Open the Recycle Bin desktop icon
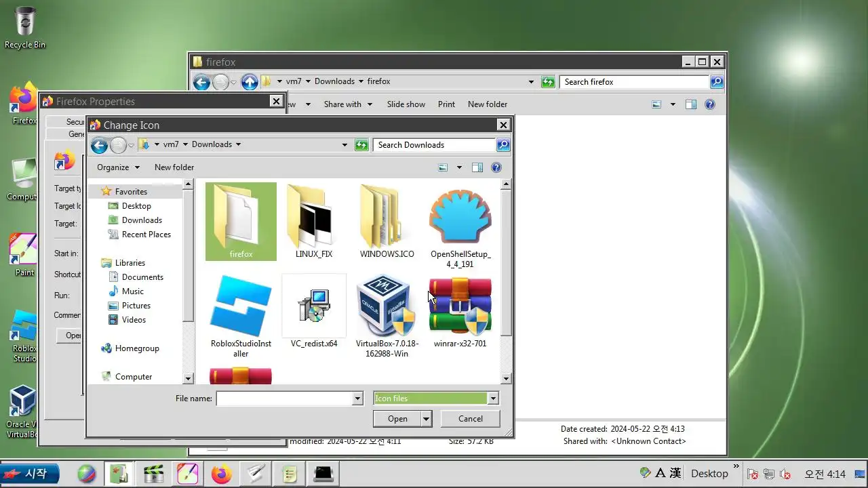This screenshot has width=868, height=488. [25, 28]
